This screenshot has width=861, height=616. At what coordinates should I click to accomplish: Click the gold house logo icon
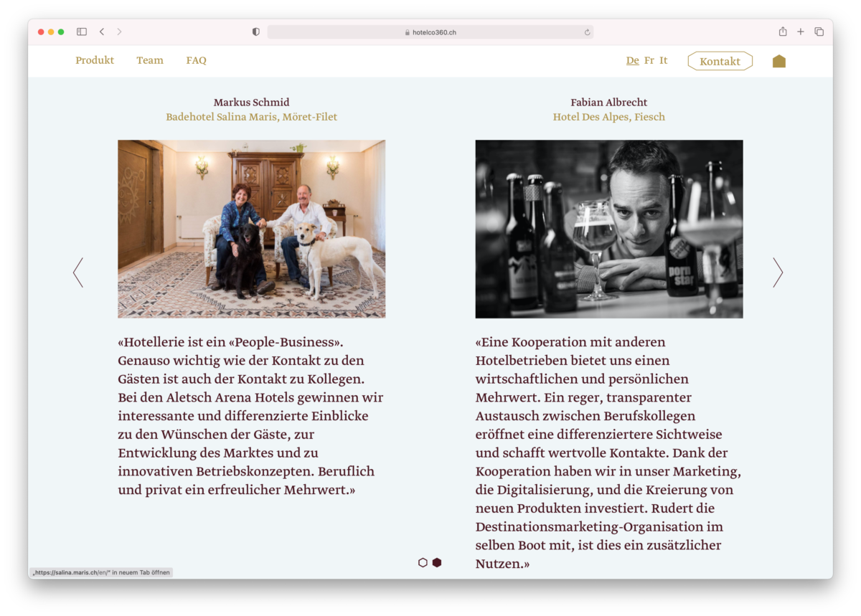pos(778,61)
